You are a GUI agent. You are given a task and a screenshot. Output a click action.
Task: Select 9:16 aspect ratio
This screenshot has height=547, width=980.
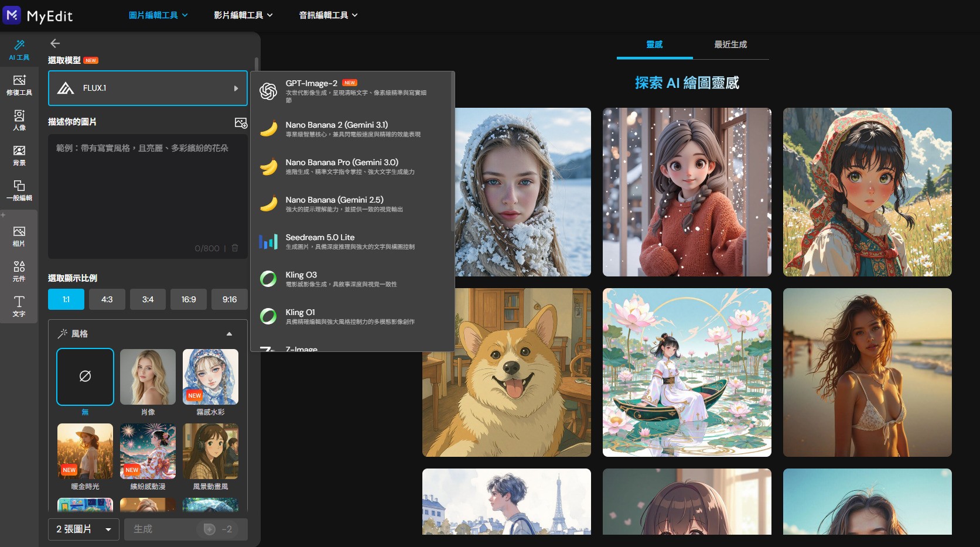coord(230,299)
